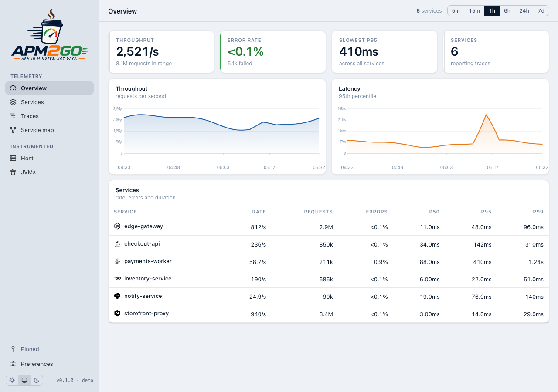Click the P95 column header
This screenshot has width=558, height=392.
[486, 212]
